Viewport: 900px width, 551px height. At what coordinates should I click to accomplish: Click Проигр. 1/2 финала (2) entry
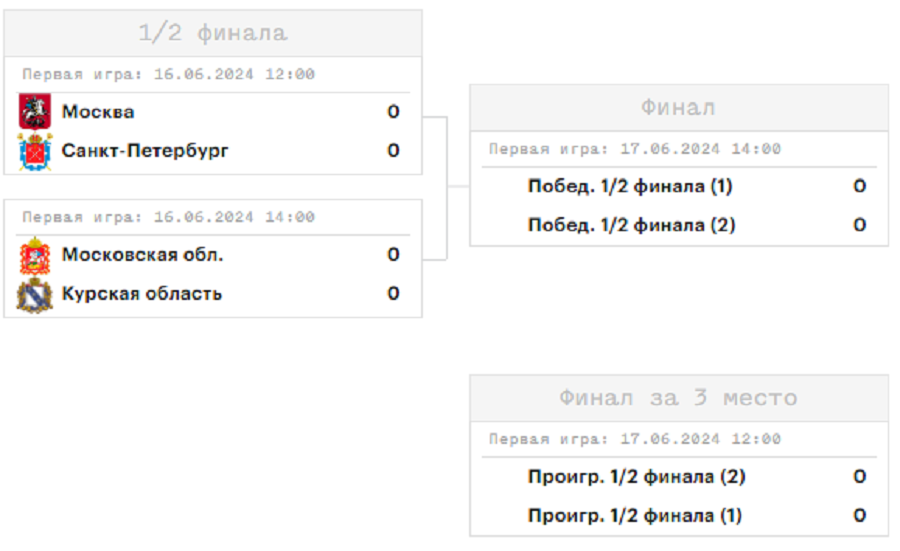pyautogui.click(x=636, y=478)
